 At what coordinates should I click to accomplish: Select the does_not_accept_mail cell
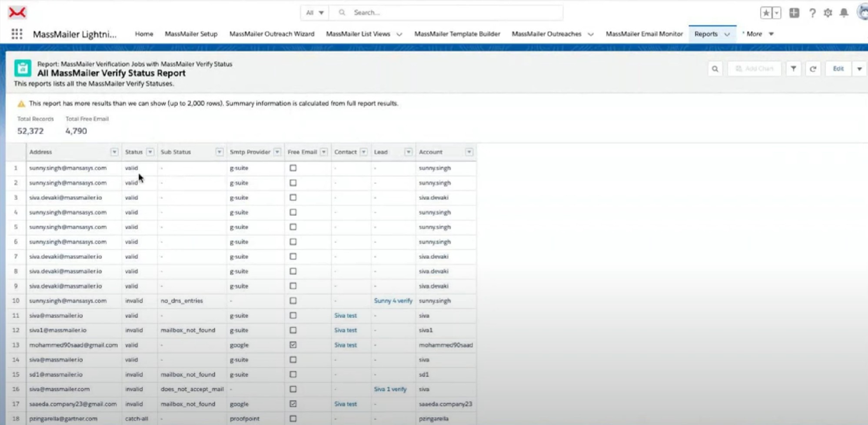[192, 389]
